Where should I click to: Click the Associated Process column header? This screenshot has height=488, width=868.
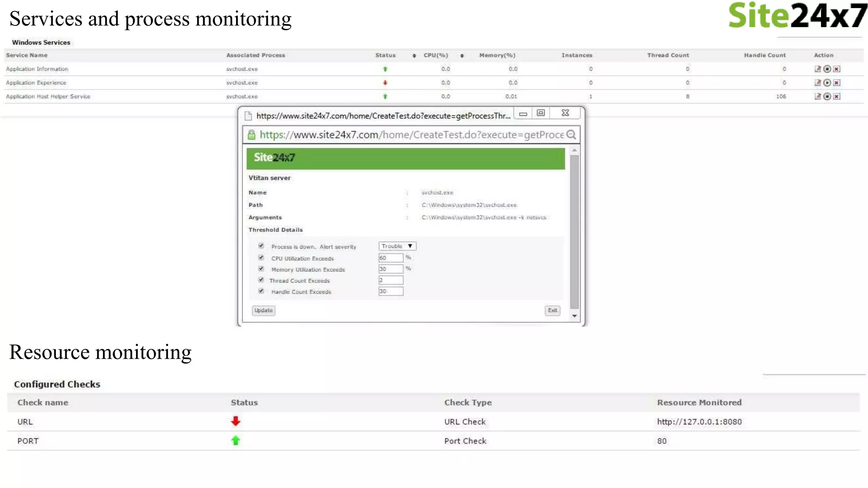point(256,55)
